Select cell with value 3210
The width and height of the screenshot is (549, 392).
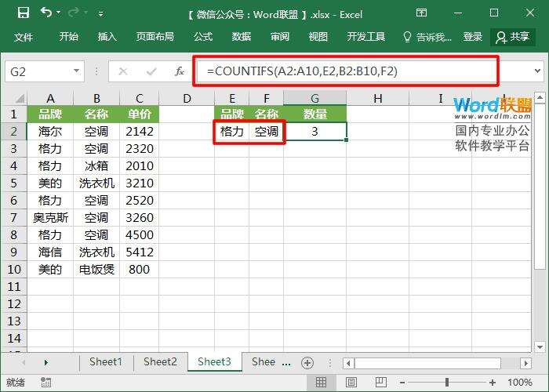coord(140,183)
